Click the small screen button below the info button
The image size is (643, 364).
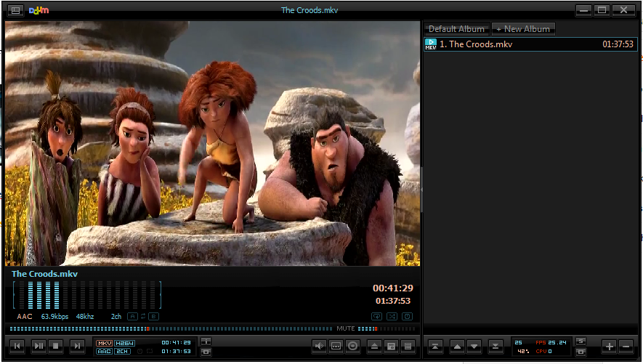click(206, 352)
